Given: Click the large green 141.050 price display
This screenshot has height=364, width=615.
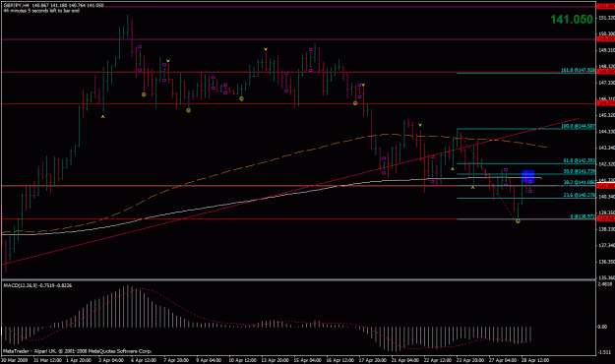Looking at the screenshot, I should (x=572, y=20).
